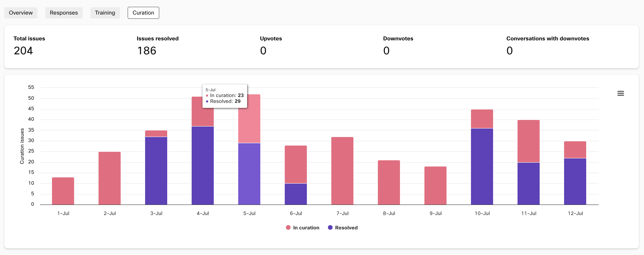
Task: Click the Upvotes label
Action: (x=271, y=38)
